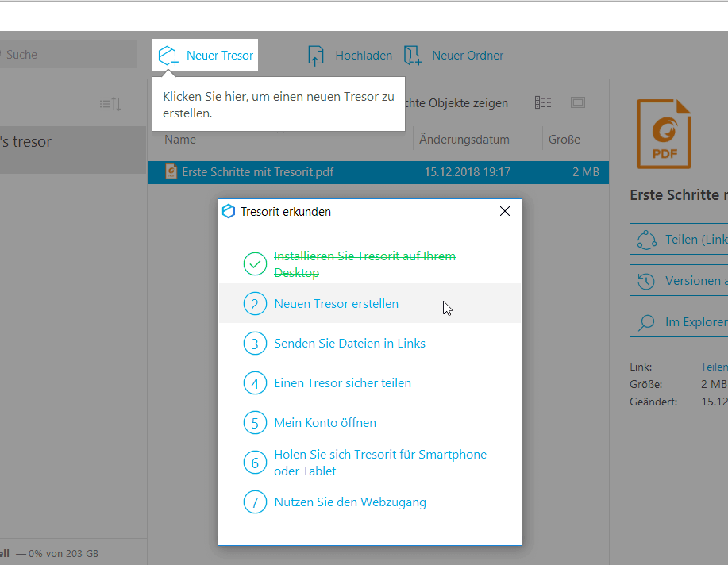Click the tooltip text about new Tresor
This screenshot has width=728, height=565.
[279, 105]
